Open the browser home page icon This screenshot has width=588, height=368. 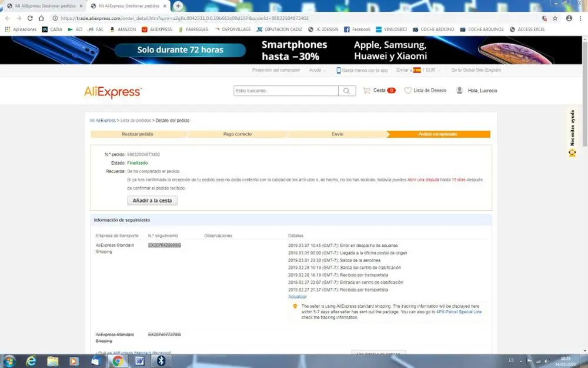click(x=41, y=18)
